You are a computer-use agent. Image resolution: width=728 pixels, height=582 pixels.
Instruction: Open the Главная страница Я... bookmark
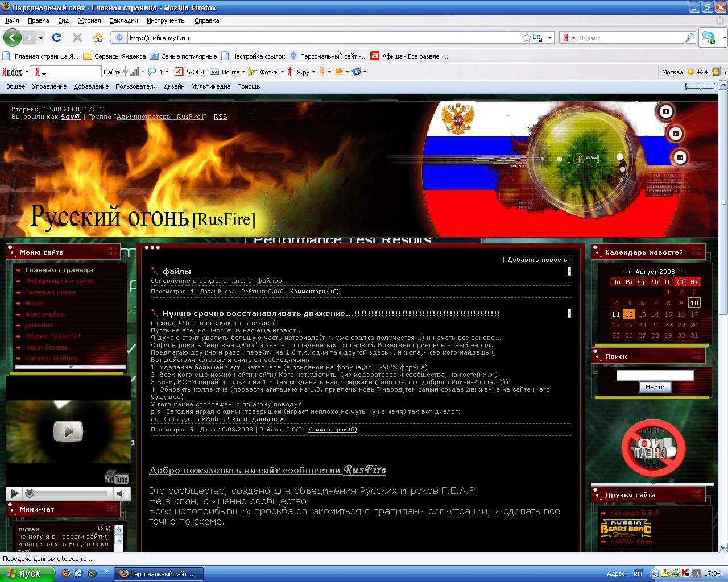click(41, 56)
